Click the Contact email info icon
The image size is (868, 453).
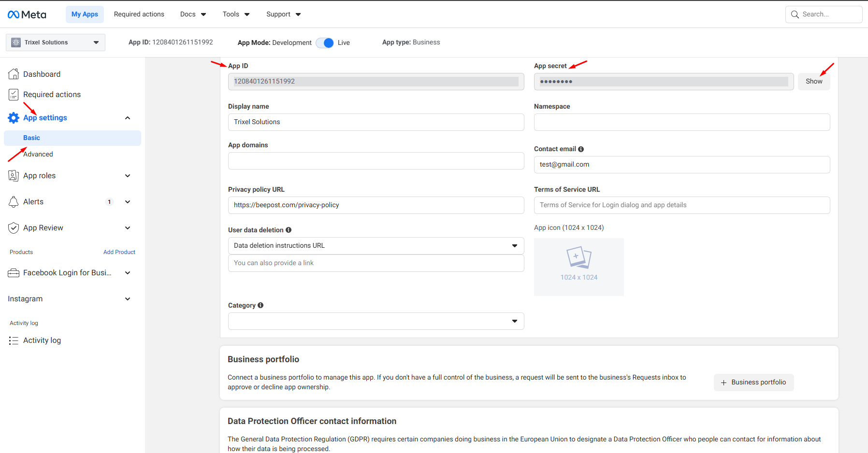(x=581, y=149)
